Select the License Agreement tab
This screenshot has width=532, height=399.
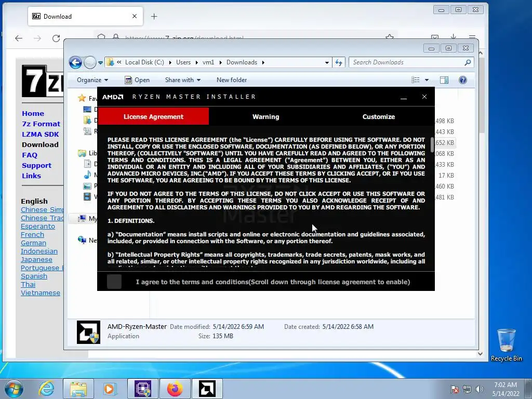point(153,117)
